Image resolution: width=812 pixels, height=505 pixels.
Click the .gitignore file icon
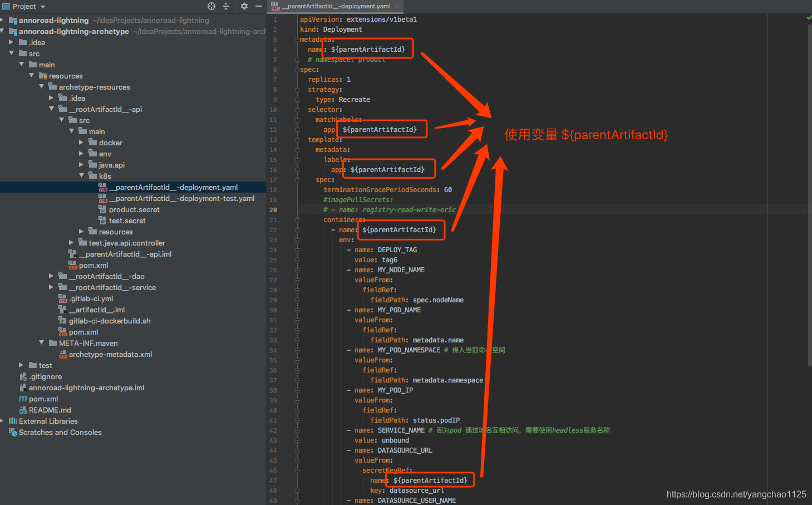click(x=23, y=376)
